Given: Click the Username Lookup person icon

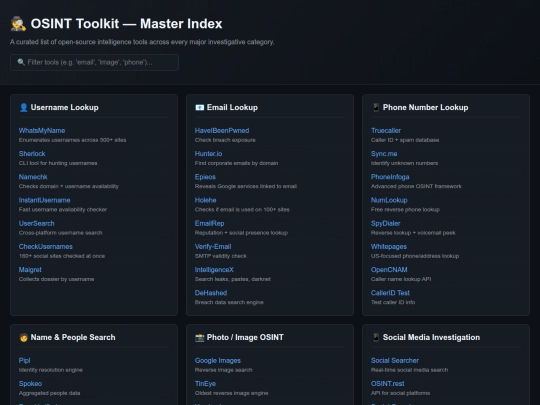Looking at the screenshot, I should pyautogui.click(x=23, y=107).
